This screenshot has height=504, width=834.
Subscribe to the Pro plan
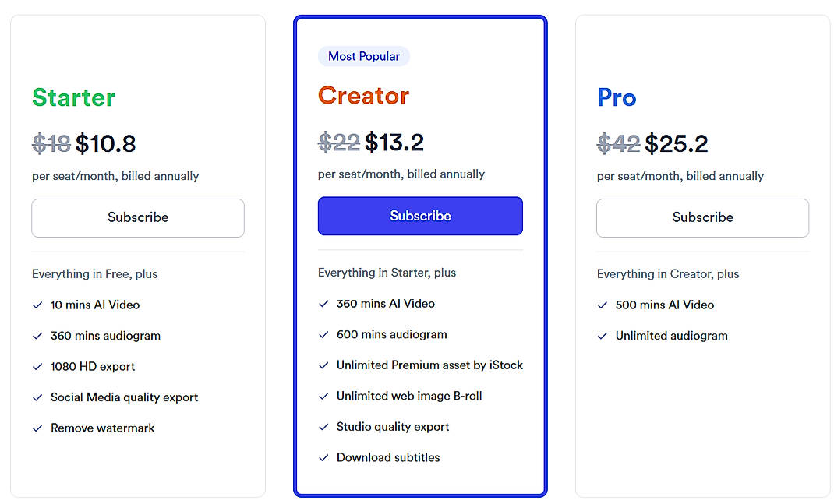click(701, 218)
